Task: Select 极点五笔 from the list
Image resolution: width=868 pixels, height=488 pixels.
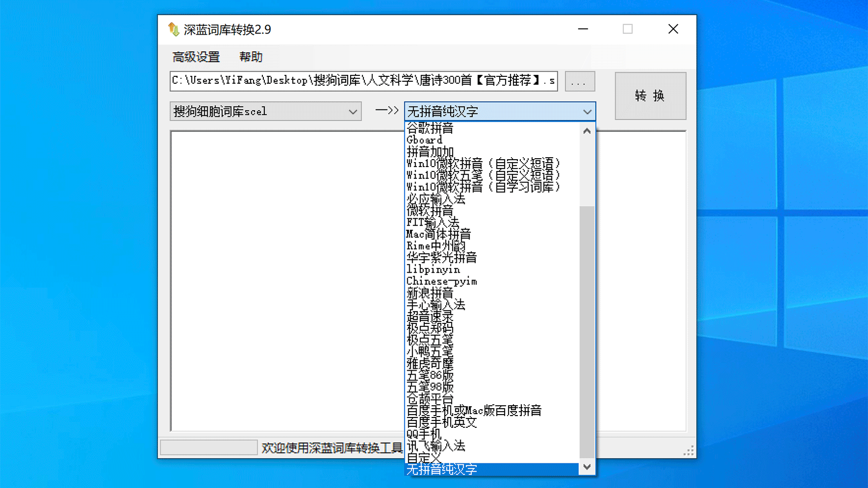Action: 492,340
